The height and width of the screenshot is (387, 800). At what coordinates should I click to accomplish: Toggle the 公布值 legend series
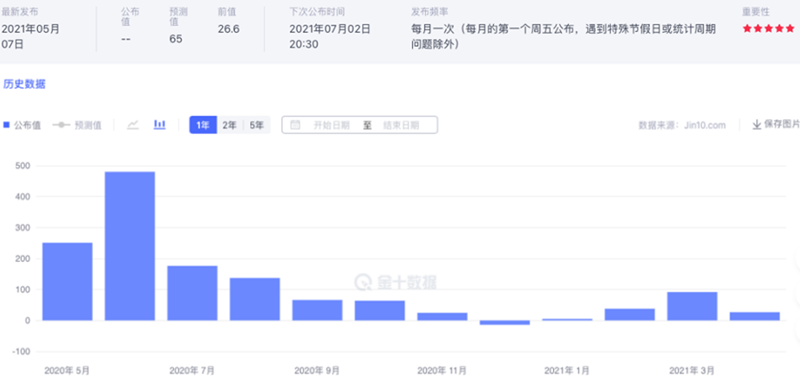[22, 125]
